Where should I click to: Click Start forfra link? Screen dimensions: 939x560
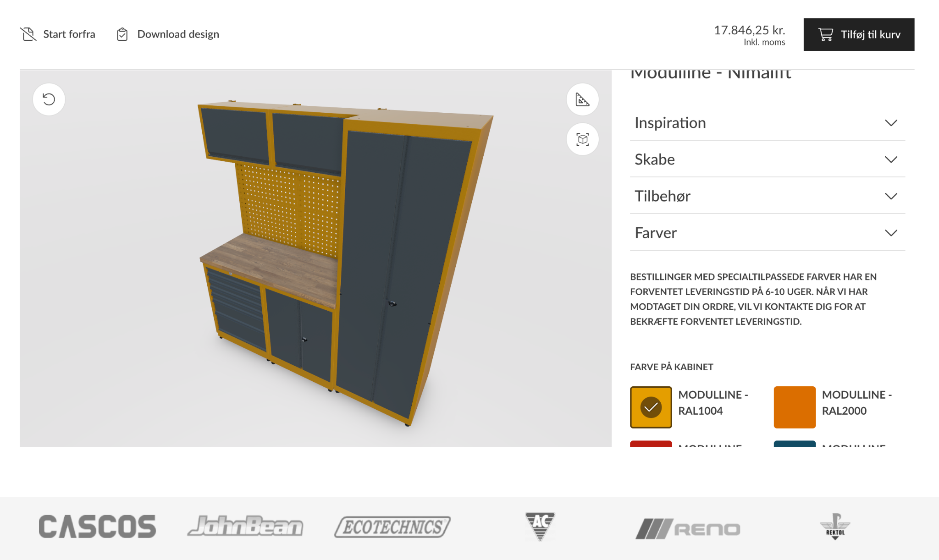pyautogui.click(x=58, y=34)
